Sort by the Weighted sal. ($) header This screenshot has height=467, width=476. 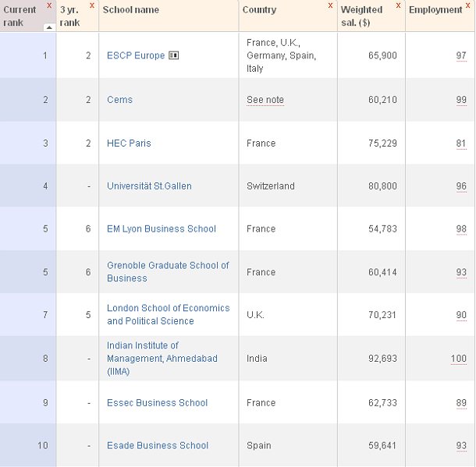pos(361,16)
